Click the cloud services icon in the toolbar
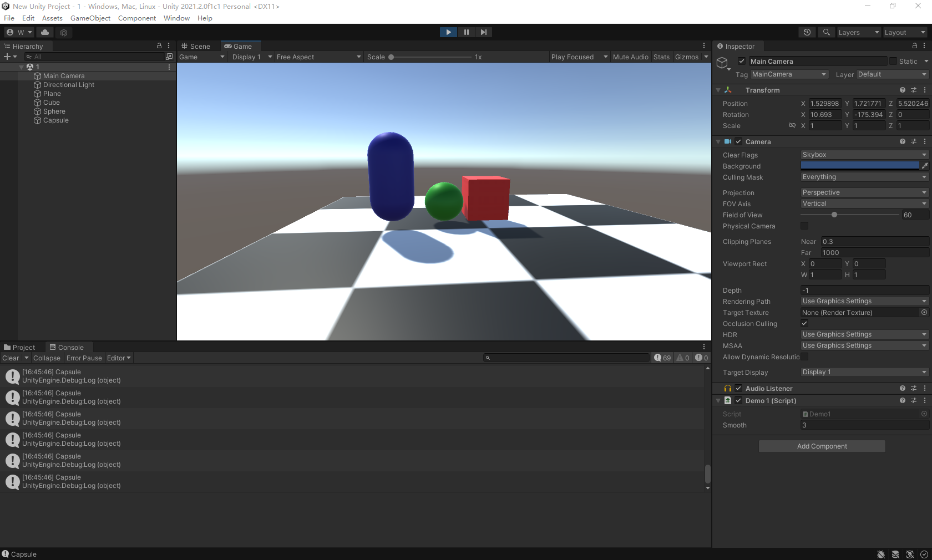Image resolution: width=932 pixels, height=560 pixels. pyautogui.click(x=44, y=32)
